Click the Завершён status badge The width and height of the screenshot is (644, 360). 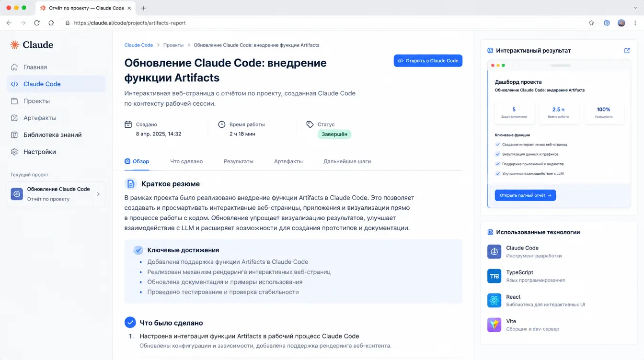334,134
